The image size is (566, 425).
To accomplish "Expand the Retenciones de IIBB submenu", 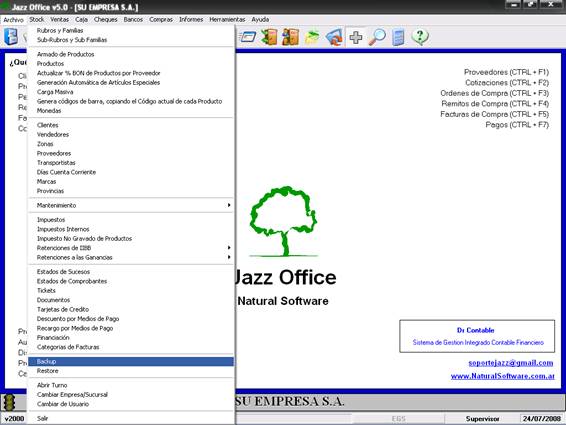I will 131,248.
